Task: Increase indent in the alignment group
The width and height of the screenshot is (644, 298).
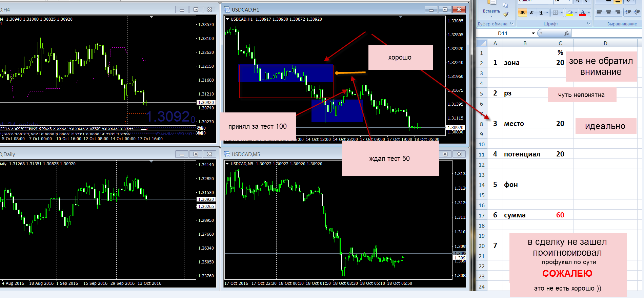Action: (637, 12)
